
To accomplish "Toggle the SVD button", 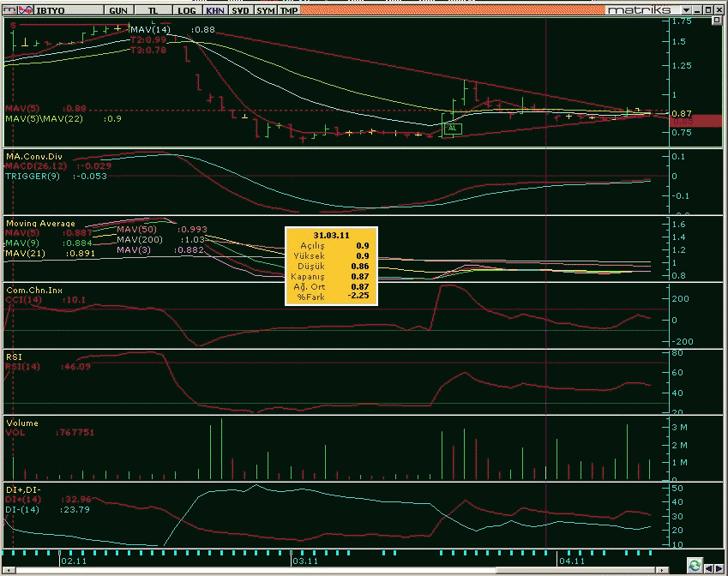I will point(240,10).
